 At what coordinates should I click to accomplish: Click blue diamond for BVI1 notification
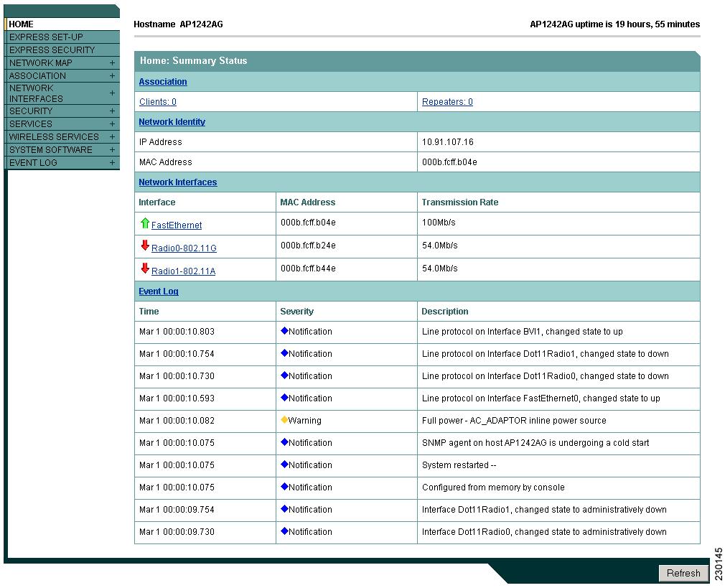click(284, 331)
